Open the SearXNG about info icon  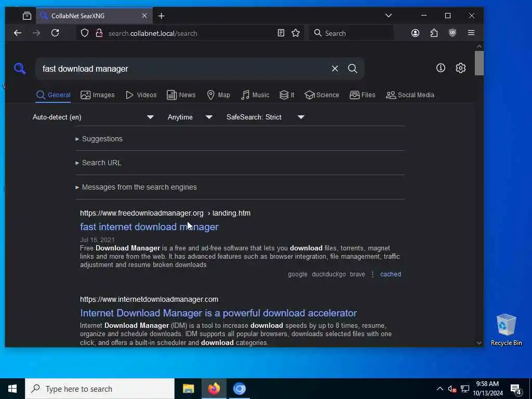pyautogui.click(x=441, y=68)
